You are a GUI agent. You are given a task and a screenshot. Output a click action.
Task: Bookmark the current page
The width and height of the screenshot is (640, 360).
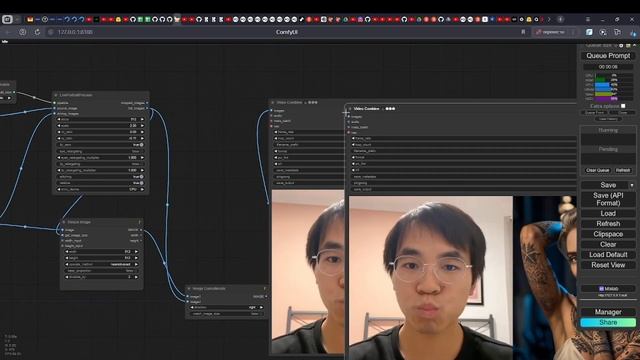coord(523,32)
